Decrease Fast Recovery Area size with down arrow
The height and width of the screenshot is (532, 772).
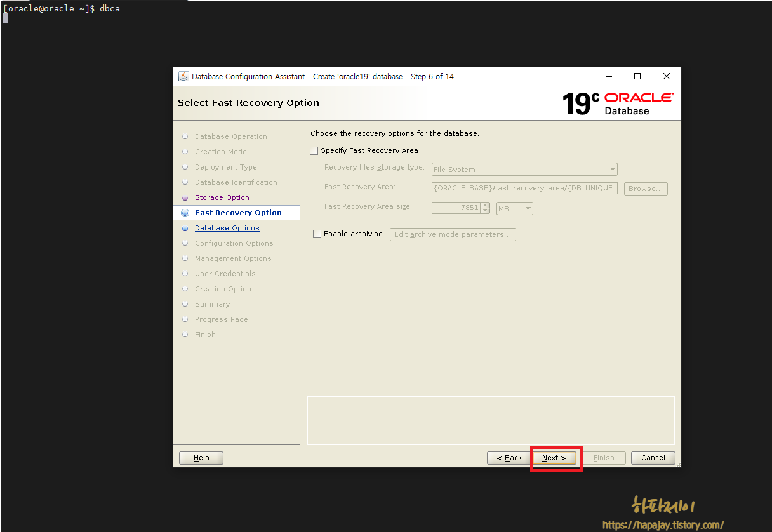pos(486,211)
